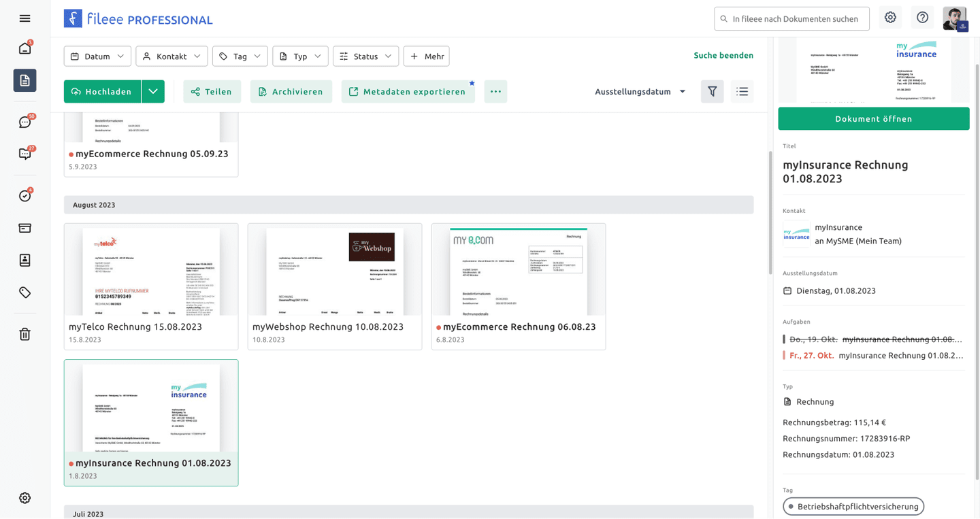Viewport: 980px width, 519px height.
Task: Open the home inbox icon
Action: click(x=25, y=48)
